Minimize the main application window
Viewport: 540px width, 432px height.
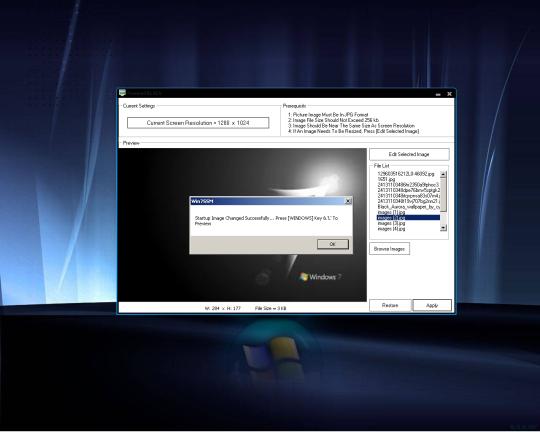point(438,94)
